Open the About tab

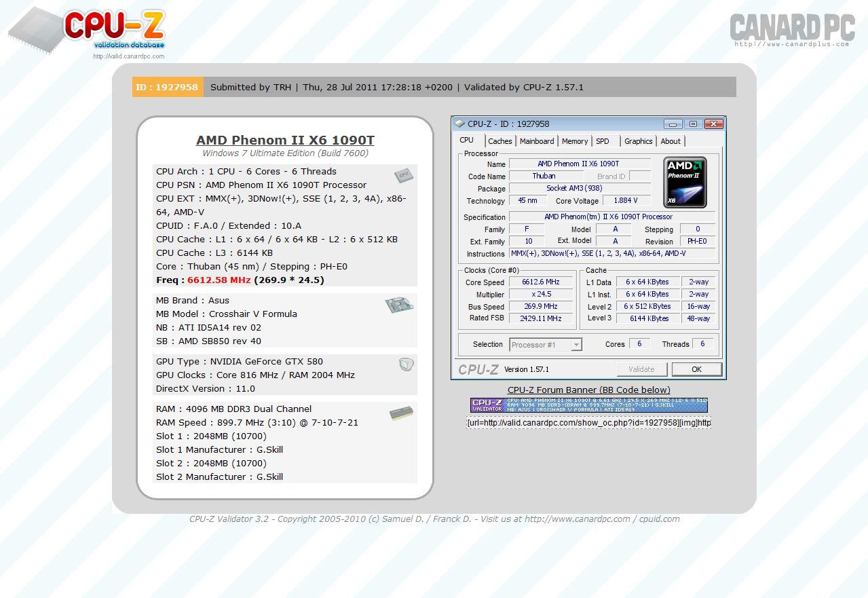point(671,141)
